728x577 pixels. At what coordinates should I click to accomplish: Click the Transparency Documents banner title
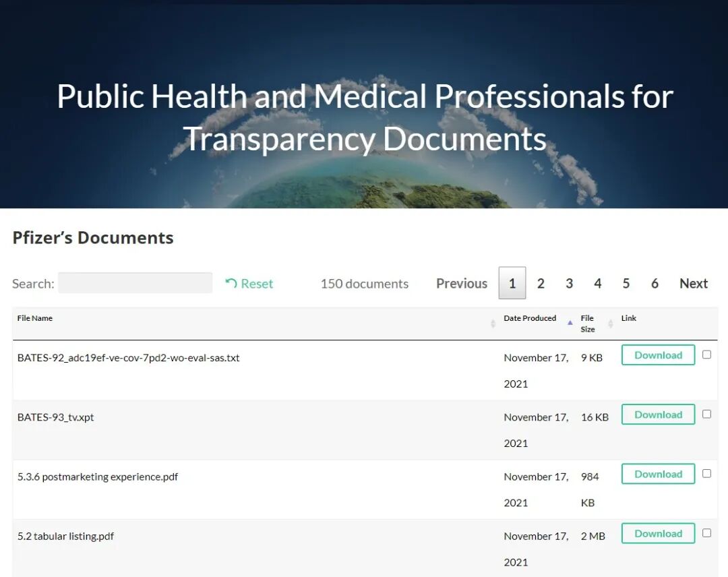point(365,117)
